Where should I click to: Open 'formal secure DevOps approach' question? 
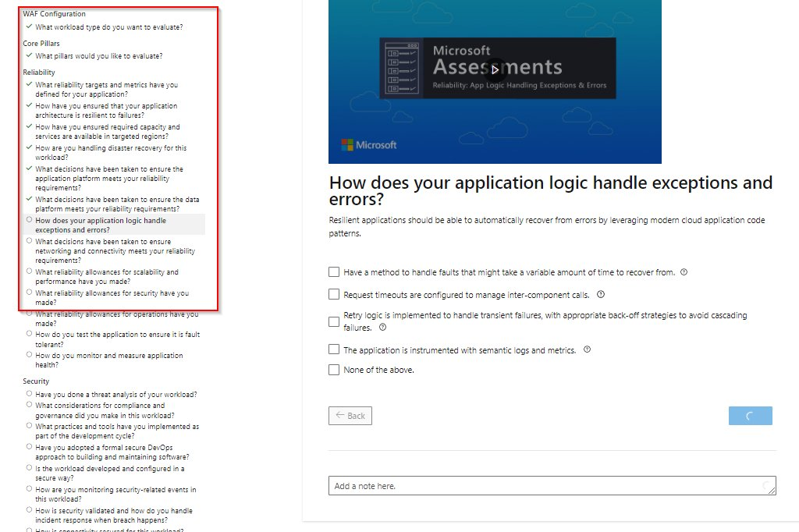click(x=112, y=452)
